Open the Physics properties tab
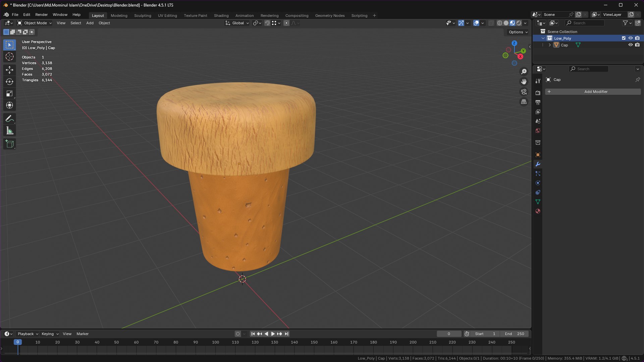Image resolution: width=644 pixels, height=362 pixels. (538, 183)
